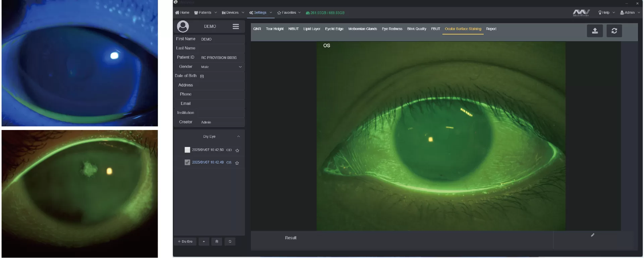Image resolution: width=644 pixels, height=258 pixels.
Task: Click the add Dry Eye button
Action: (185, 241)
